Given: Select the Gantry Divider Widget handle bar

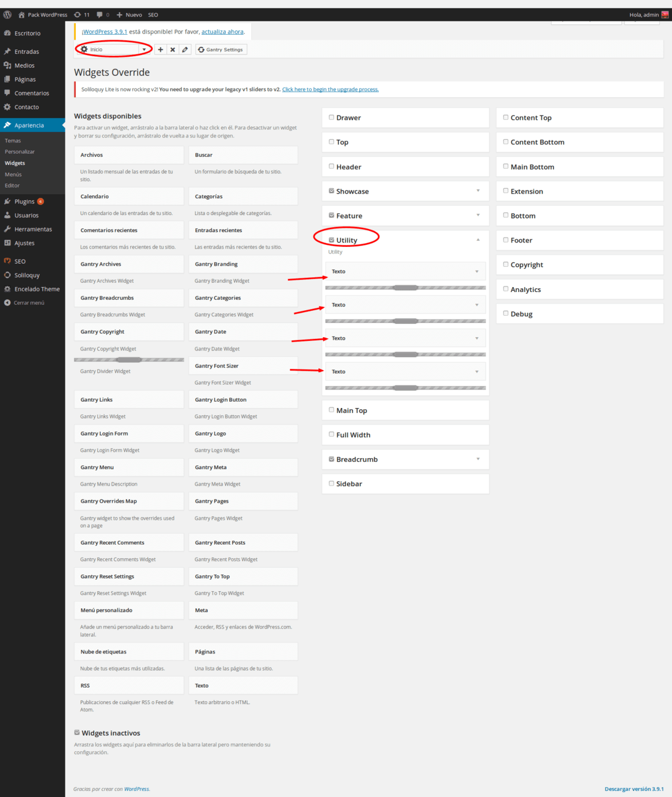Looking at the screenshot, I should 129,360.
